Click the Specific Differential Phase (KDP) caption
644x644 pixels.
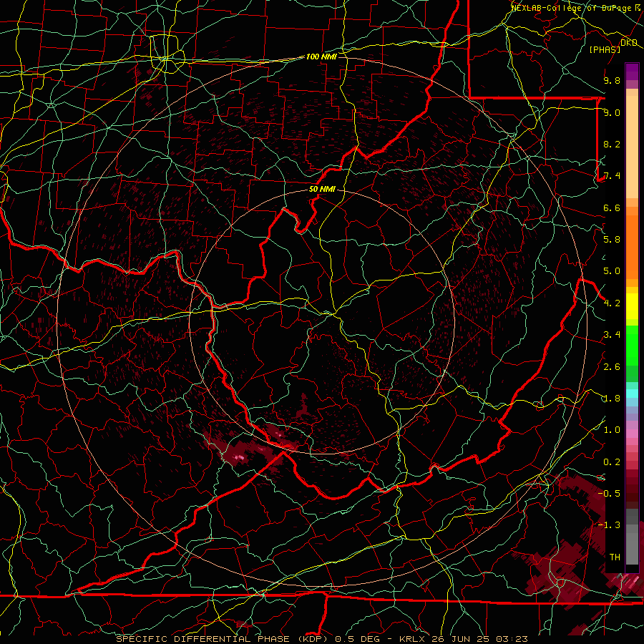pos(223,639)
